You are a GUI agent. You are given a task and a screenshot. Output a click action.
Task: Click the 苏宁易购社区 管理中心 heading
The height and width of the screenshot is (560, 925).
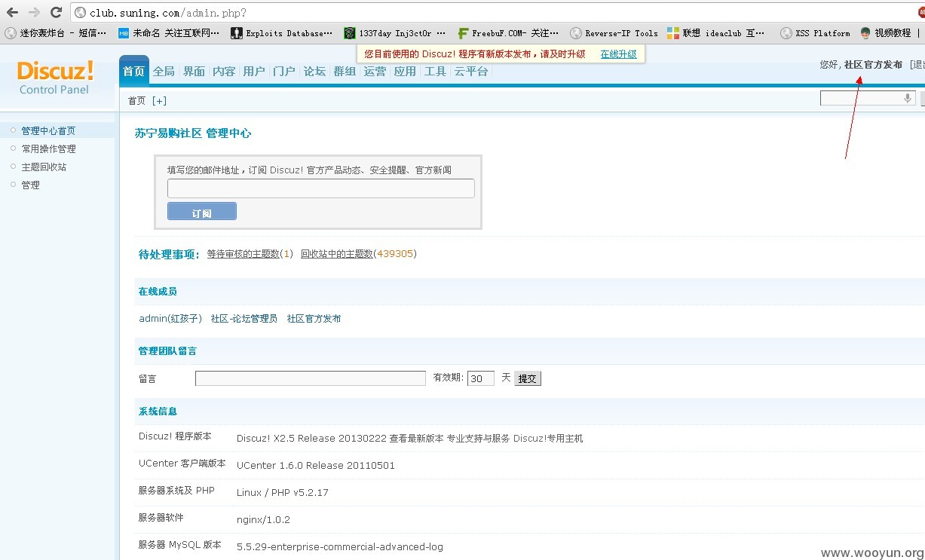pyautogui.click(x=193, y=133)
